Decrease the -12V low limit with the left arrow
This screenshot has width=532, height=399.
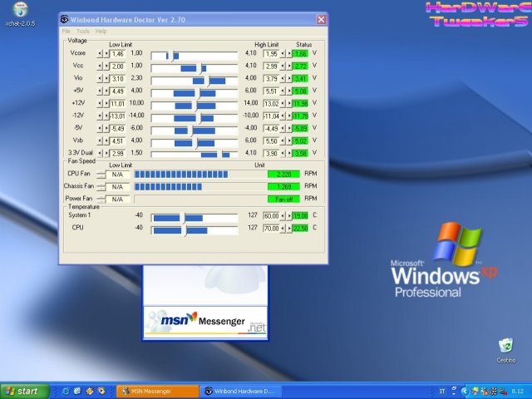pyautogui.click(x=100, y=116)
